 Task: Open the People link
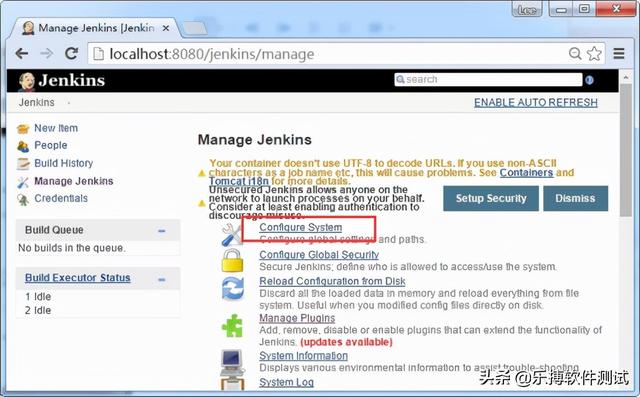tap(51, 145)
